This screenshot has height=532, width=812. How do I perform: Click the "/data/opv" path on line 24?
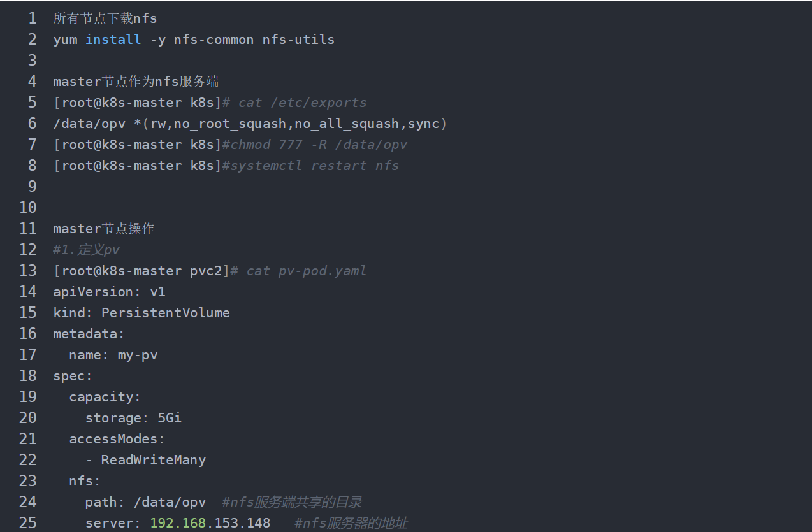[x=170, y=502]
